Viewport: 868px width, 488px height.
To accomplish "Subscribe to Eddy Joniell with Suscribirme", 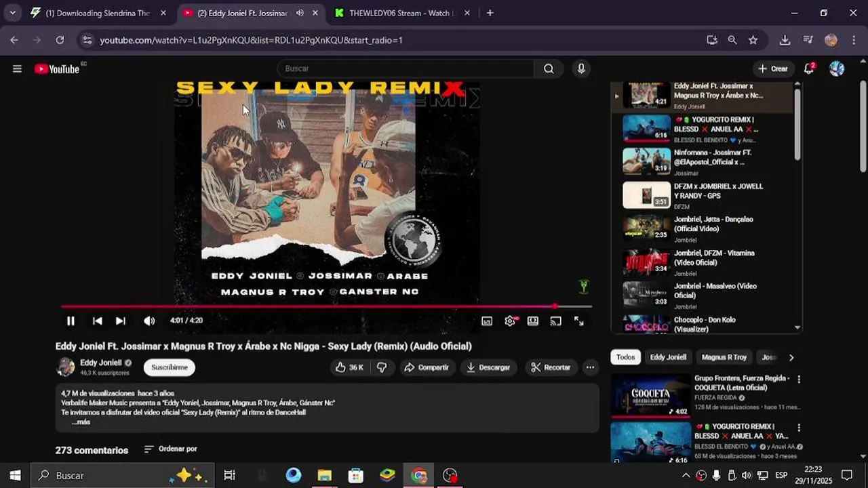I will 170,367.
